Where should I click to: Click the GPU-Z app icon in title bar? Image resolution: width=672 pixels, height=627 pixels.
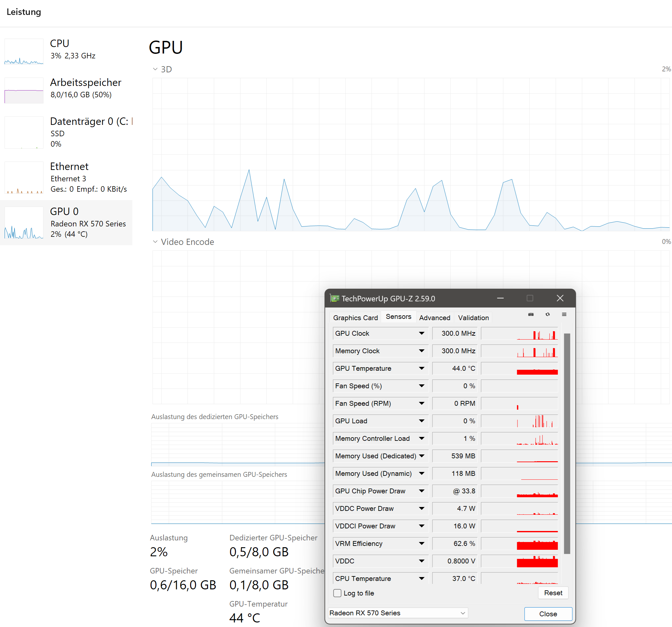tap(335, 298)
